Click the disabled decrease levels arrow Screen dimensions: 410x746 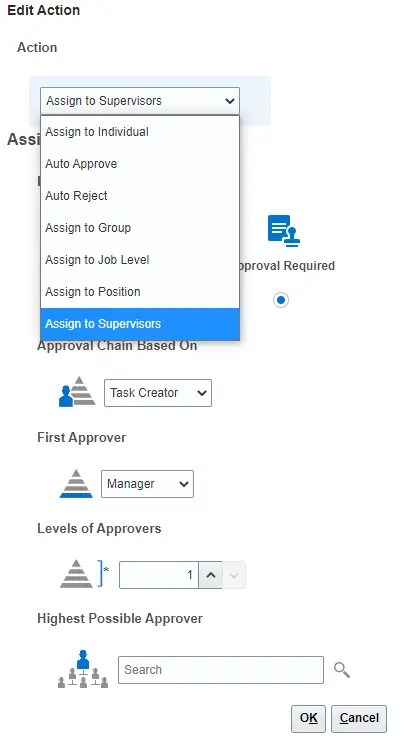234,575
